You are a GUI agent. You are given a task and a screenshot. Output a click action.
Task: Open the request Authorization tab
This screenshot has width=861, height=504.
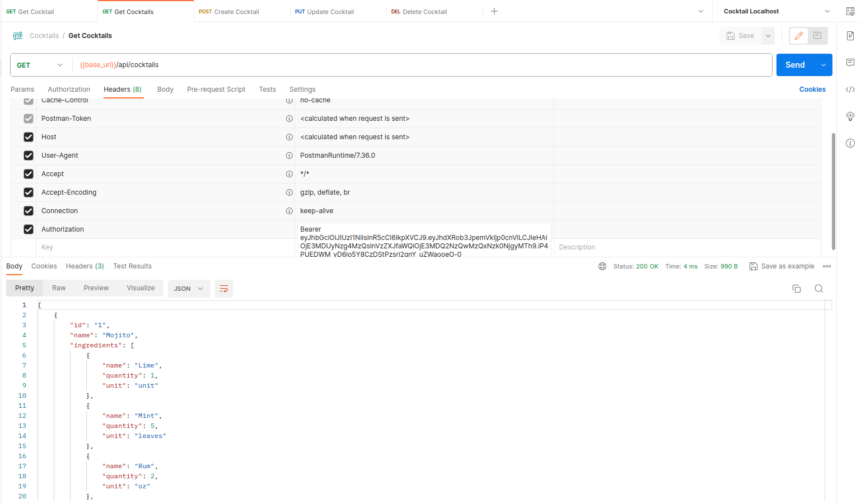pyautogui.click(x=69, y=90)
